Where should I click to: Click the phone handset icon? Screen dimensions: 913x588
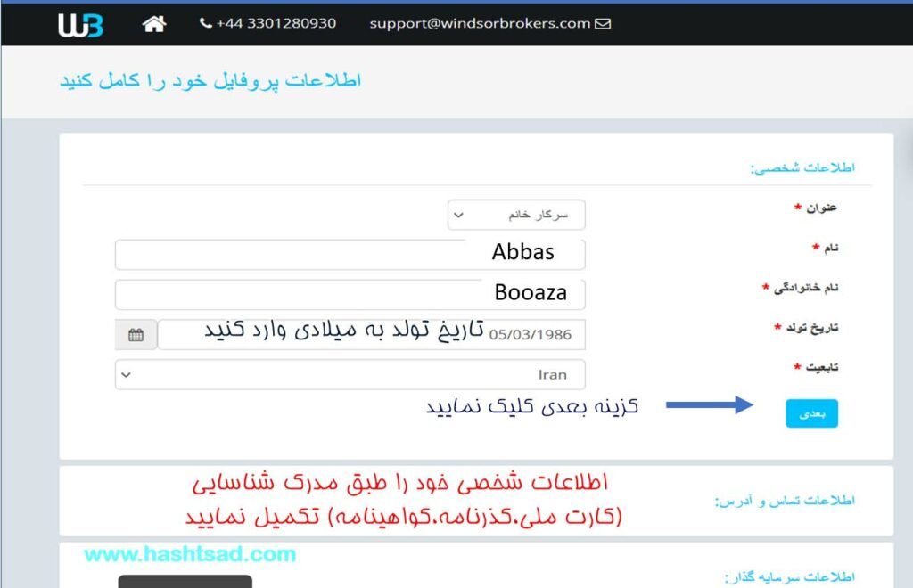point(206,24)
